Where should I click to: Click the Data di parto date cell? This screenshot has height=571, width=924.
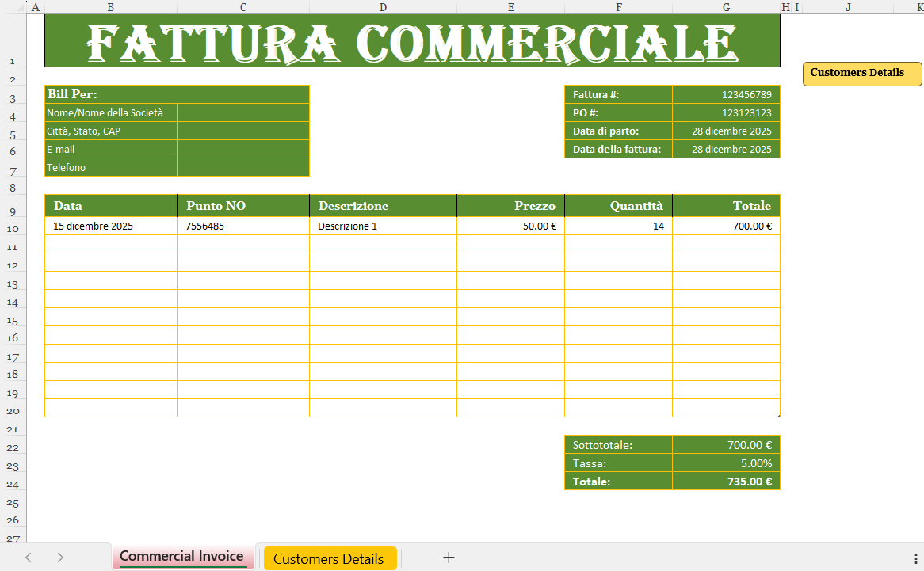[x=726, y=131]
